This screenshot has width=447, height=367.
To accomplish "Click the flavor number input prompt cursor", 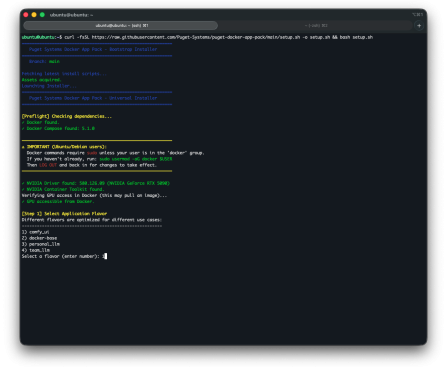I will [x=105, y=256].
